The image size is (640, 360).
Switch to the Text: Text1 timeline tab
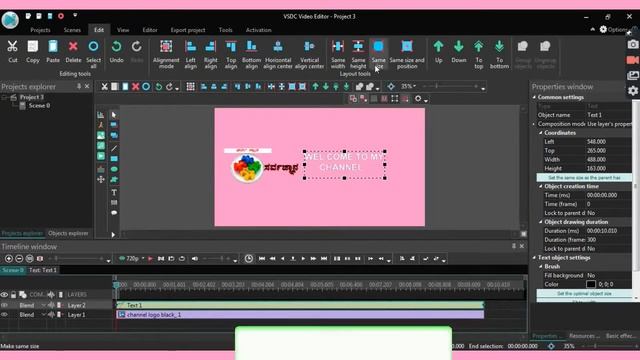pyautogui.click(x=43, y=270)
